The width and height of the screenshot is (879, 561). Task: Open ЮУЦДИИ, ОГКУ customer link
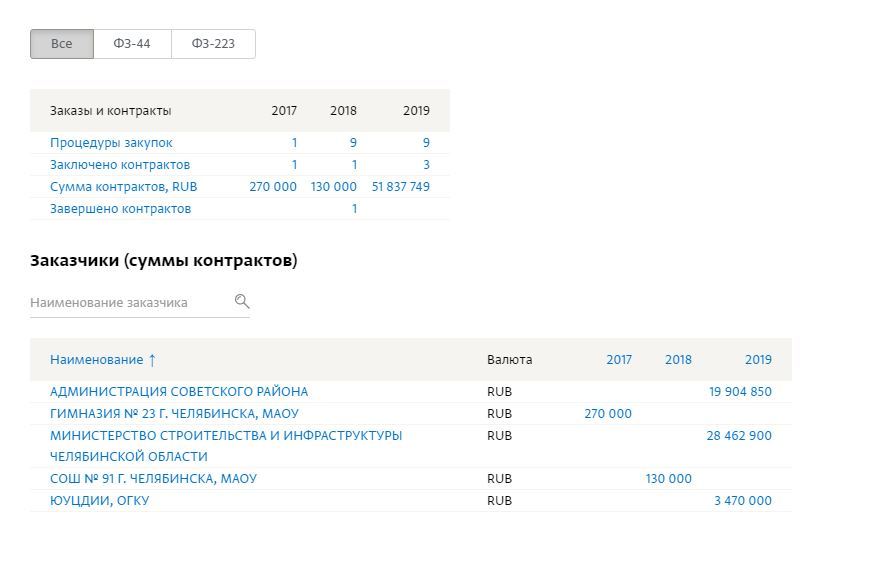(x=99, y=501)
